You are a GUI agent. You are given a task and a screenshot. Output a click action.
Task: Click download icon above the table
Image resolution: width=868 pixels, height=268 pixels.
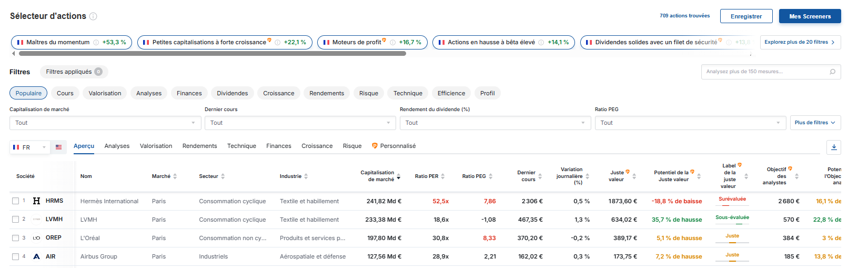834,147
